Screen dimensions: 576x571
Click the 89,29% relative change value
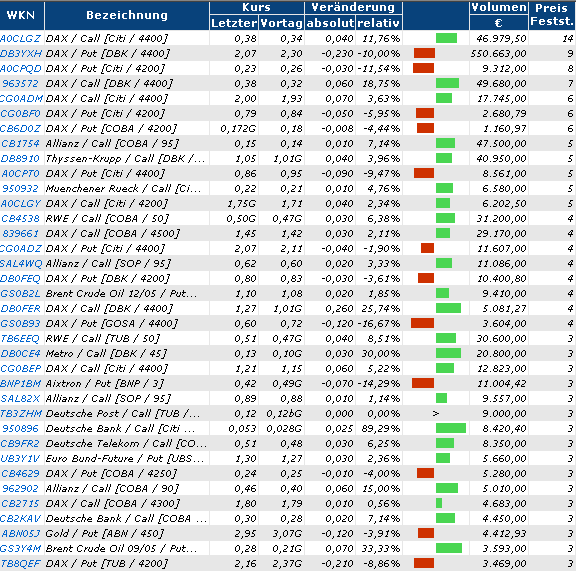(x=381, y=428)
